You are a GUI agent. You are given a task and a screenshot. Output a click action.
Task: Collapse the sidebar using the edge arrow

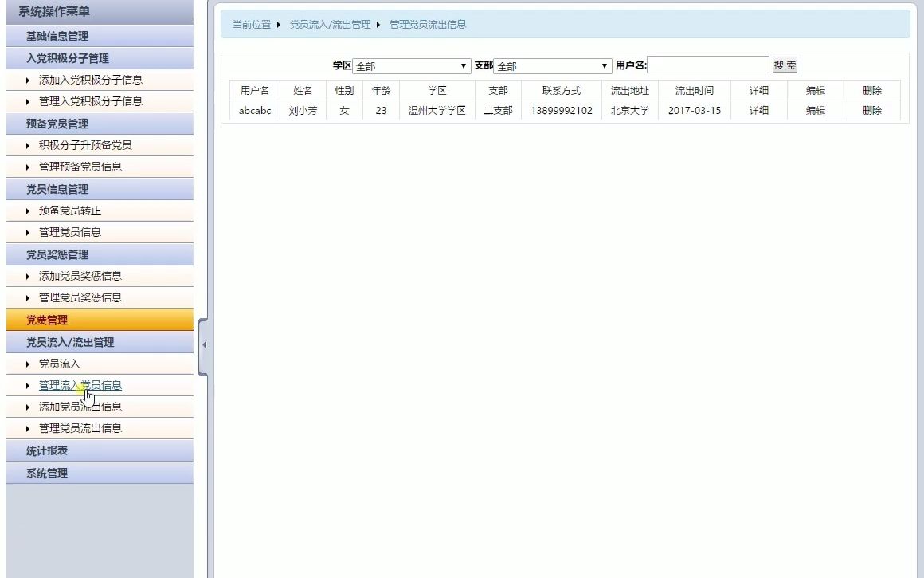(202, 344)
